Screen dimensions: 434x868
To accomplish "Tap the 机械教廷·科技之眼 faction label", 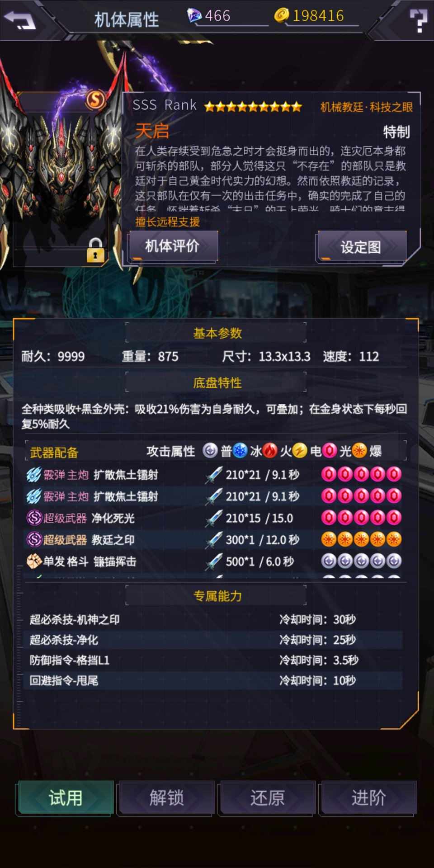I will tap(367, 107).
